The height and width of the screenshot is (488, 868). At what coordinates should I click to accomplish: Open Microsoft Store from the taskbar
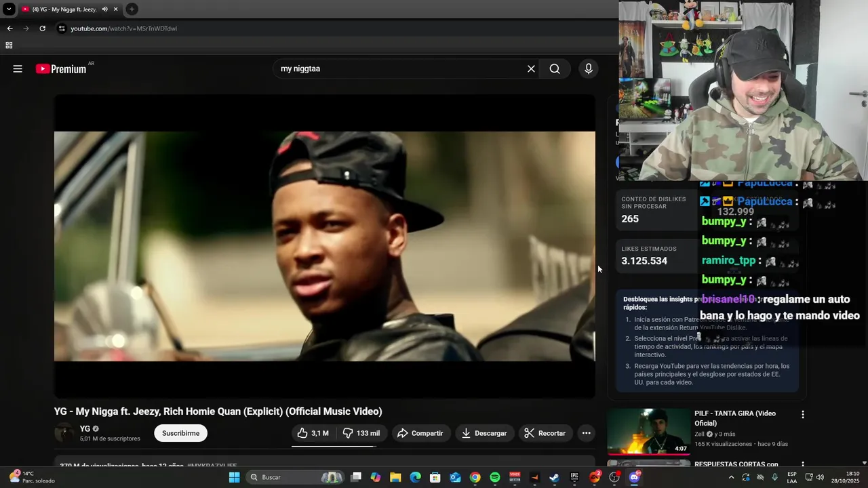[x=435, y=477]
